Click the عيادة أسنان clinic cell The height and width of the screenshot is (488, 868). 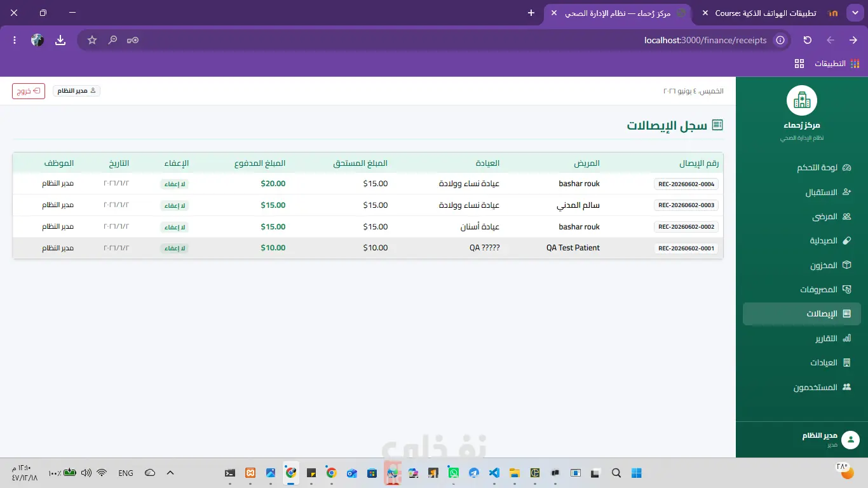coord(480,227)
